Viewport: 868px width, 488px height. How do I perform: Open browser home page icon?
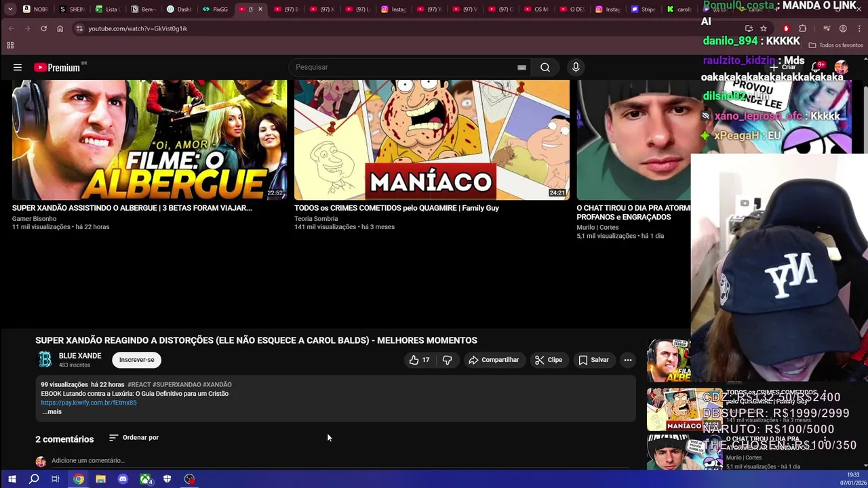(x=60, y=28)
